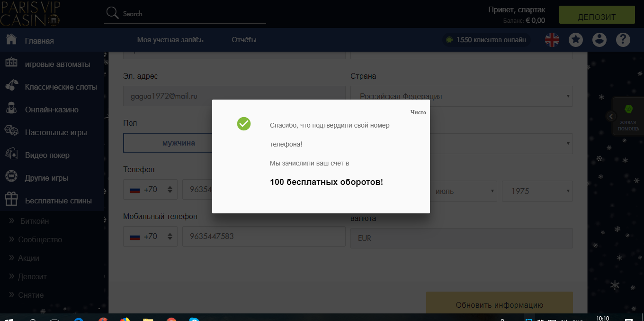The height and width of the screenshot is (321, 644).
Task: Open the help question mark icon
Action: [x=623, y=40]
